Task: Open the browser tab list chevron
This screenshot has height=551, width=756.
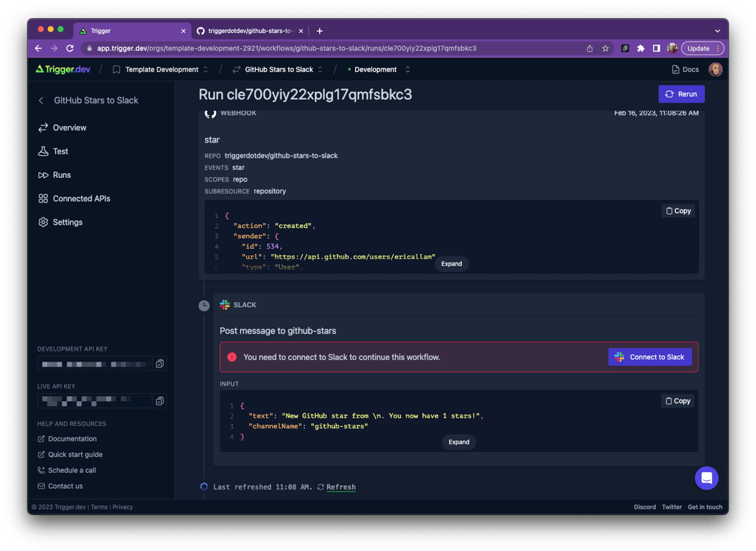Action: (x=717, y=31)
